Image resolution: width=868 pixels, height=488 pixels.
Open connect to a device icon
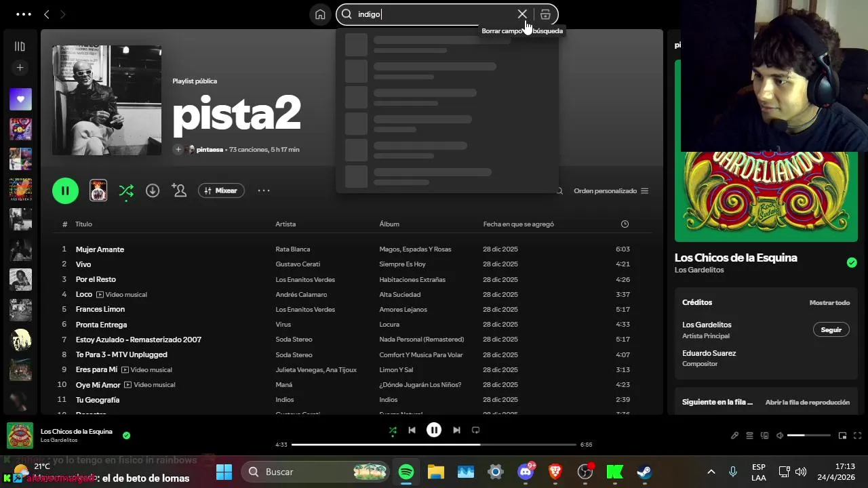[x=765, y=436]
